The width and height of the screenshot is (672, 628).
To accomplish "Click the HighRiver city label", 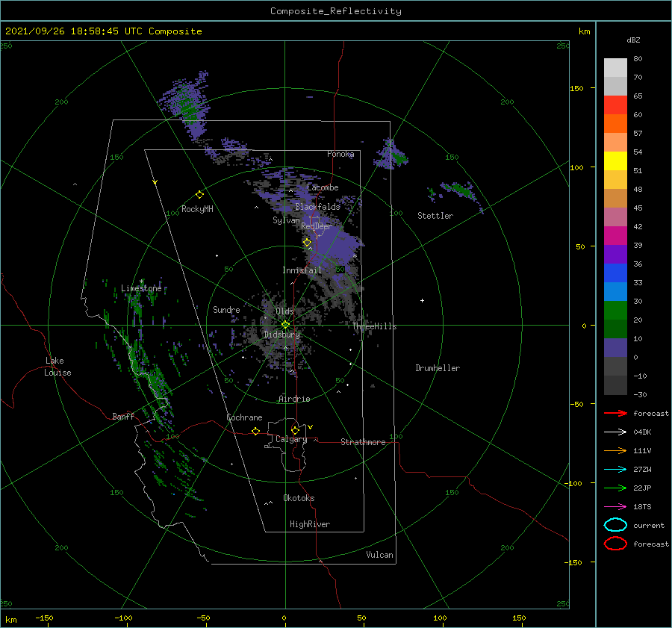I will pos(310,524).
